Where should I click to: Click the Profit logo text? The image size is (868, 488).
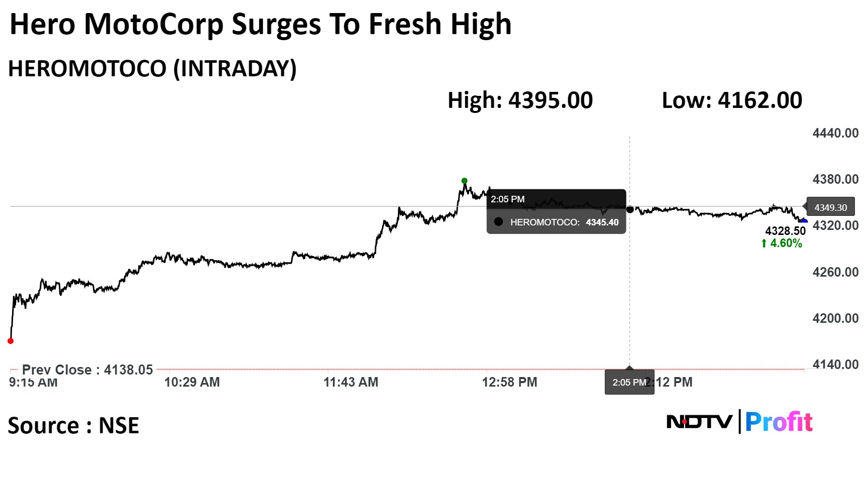coord(779,422)
